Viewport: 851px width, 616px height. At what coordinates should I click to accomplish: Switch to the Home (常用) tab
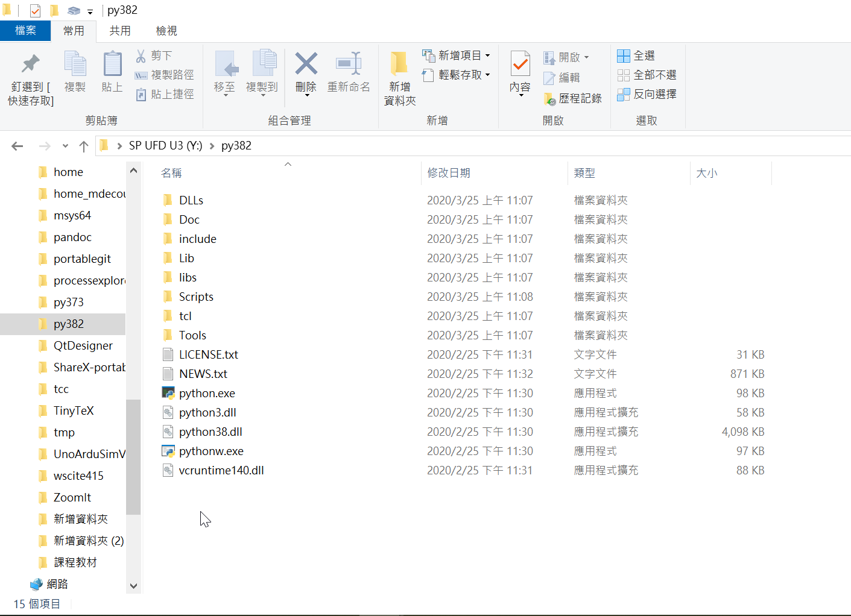click(x=74, y=31)
